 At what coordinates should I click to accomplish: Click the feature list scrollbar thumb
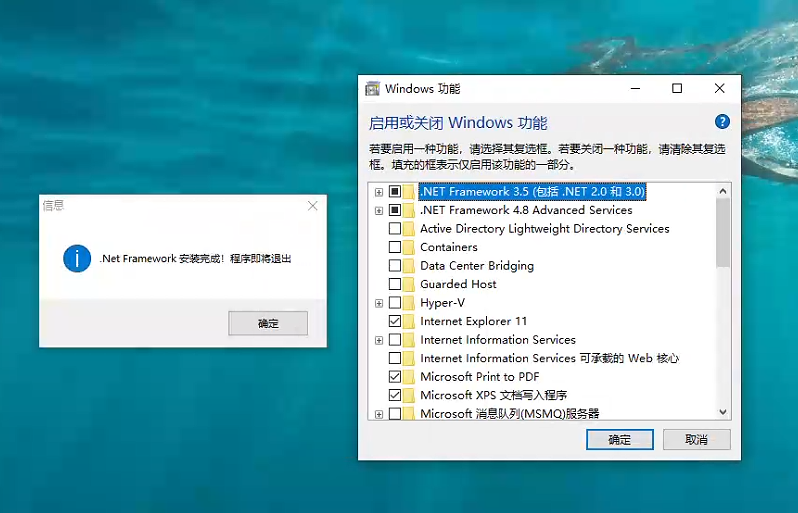723,233
